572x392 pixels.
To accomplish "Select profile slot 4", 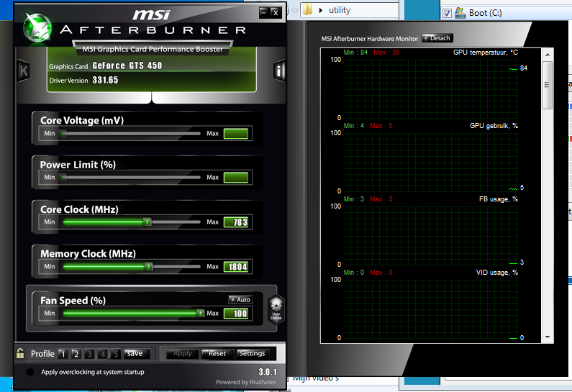I will tap(103, 354).
